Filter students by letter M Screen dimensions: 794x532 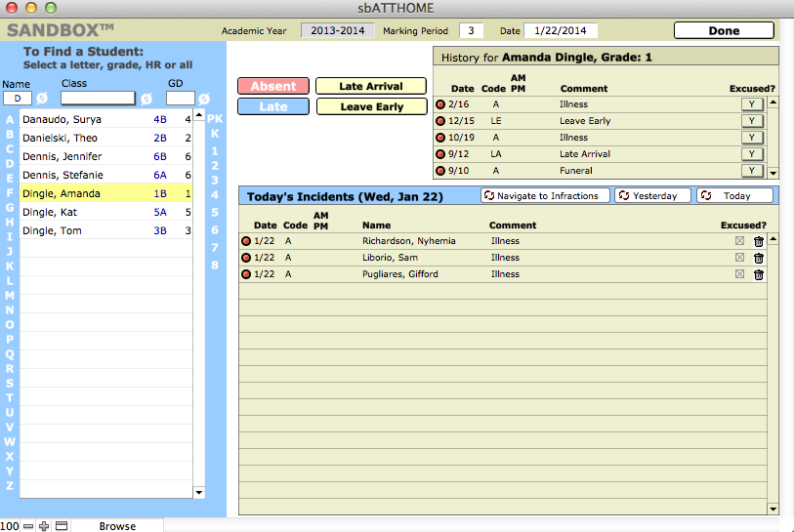10,296
